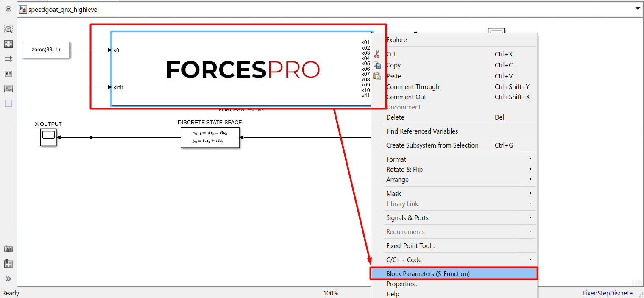Click the back navigation arrow icon
This screenshot has width=644, height=298.
coord(8,9)
